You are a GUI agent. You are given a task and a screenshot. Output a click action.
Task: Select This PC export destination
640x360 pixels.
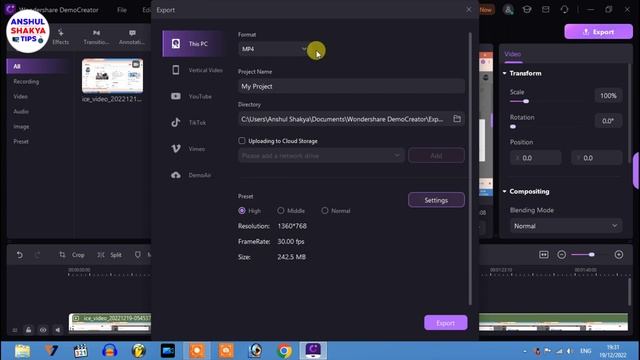point(193,44)
